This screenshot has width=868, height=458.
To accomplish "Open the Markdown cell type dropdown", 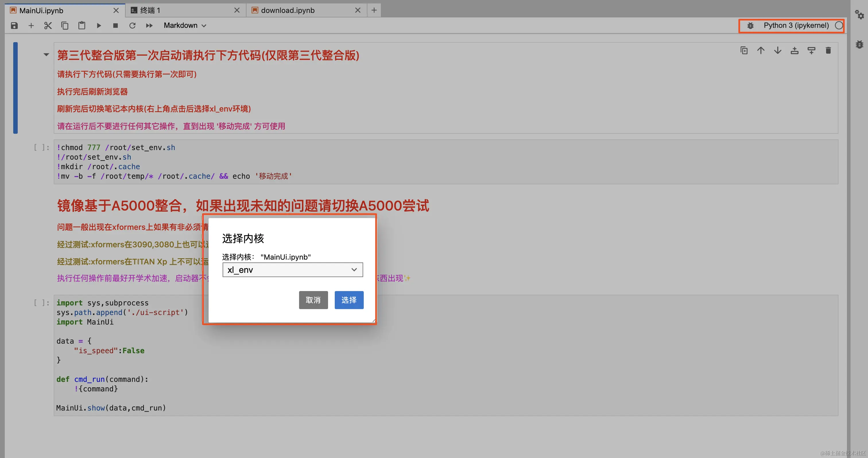I will coord(185,26).
